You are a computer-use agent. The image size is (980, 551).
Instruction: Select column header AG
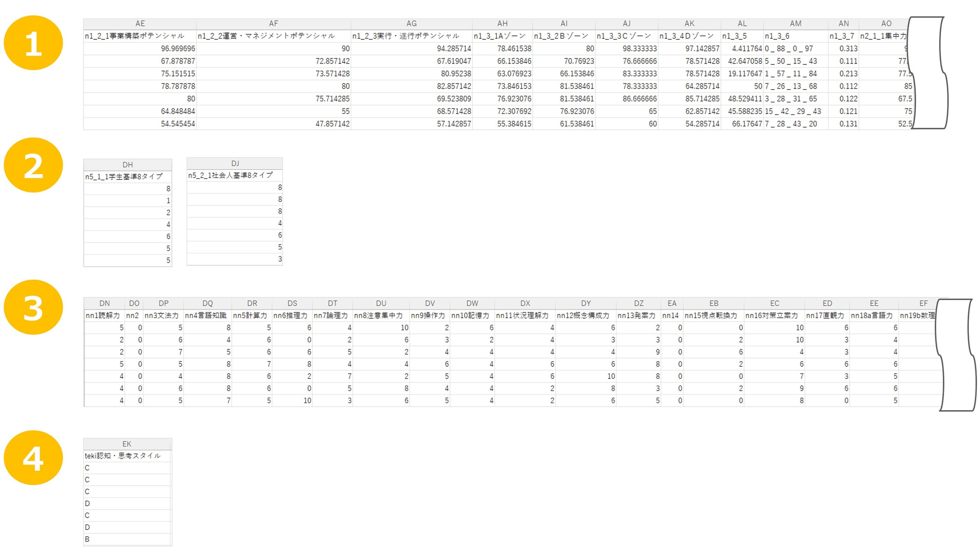pos(412,23)
